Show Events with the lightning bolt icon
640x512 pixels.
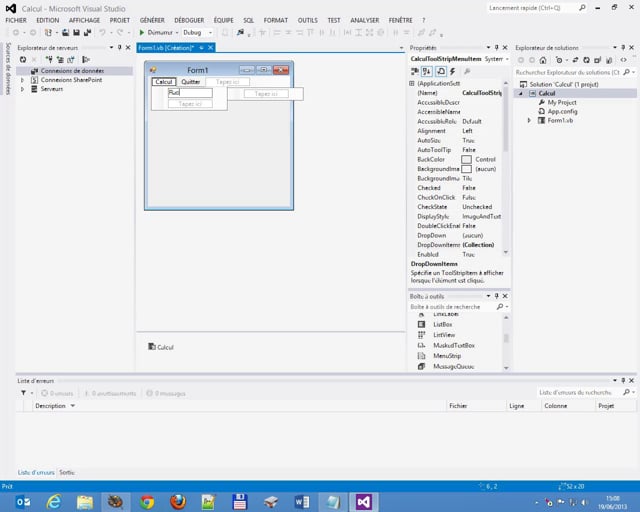[452, 71]
